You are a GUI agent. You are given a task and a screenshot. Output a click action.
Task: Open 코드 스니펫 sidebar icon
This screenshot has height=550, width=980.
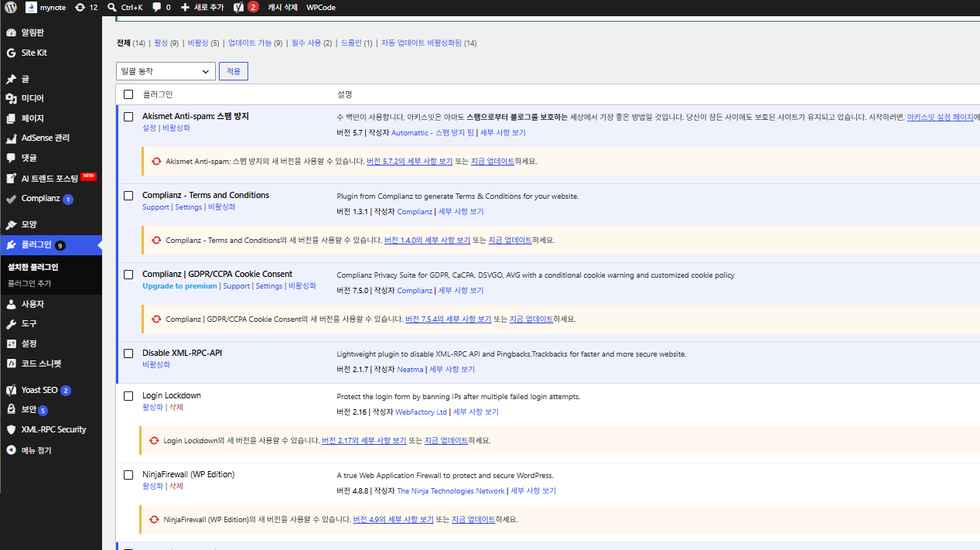(11, 363)
